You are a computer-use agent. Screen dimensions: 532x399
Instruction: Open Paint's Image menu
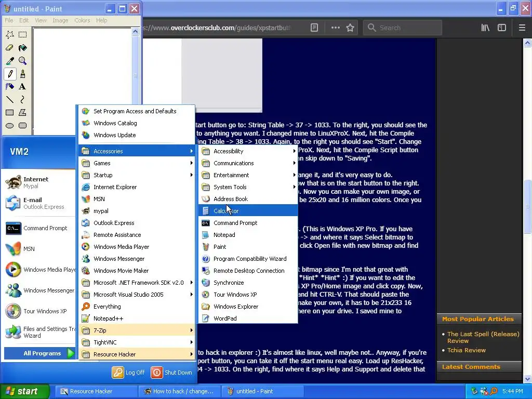[x=60, y=20]
